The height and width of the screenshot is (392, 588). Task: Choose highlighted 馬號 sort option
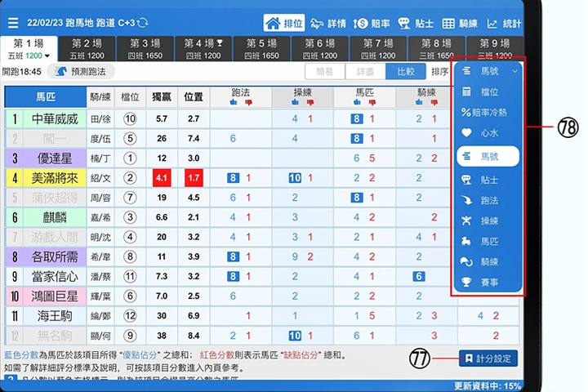coord(488,156)
